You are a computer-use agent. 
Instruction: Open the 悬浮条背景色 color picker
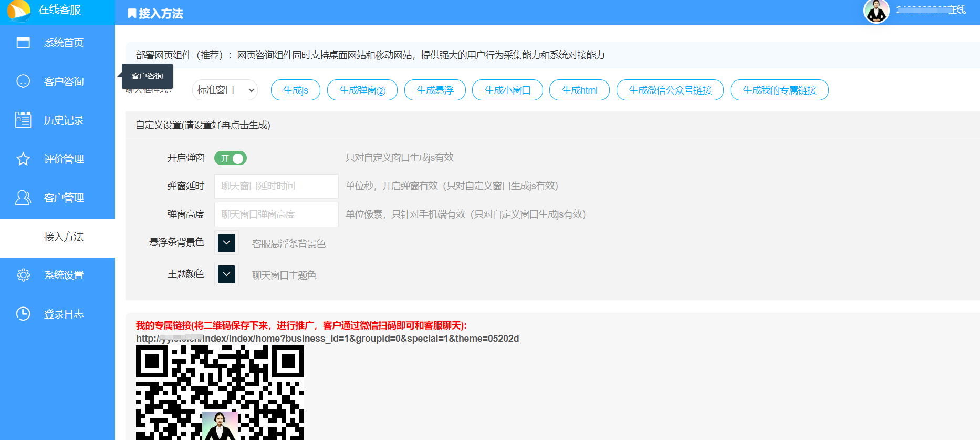226,243
